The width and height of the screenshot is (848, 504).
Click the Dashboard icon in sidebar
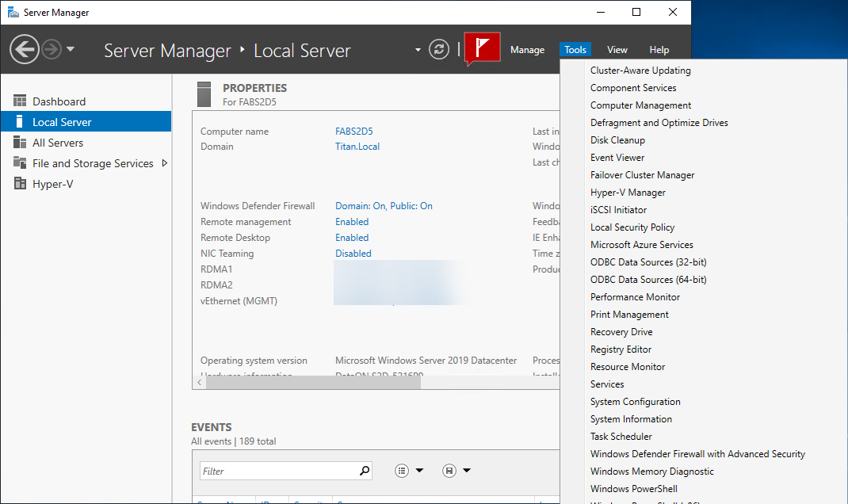tap(20, 101)
